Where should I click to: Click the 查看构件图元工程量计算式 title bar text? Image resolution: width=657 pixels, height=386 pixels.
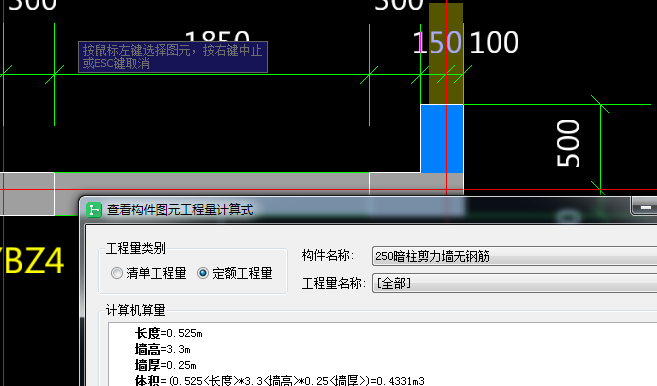click(x=180, y=210)
